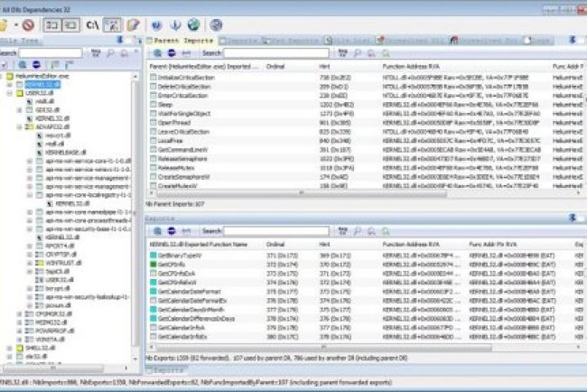This screenshot has height=392, width=587.
Task: Sort by KERNEL32.dll Exported Function Name column
Action: click(x=199, y=245)
